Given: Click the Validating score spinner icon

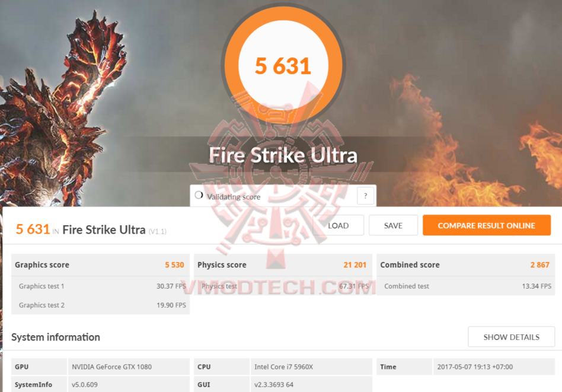Looking at the screenshot, I should 199,195.
